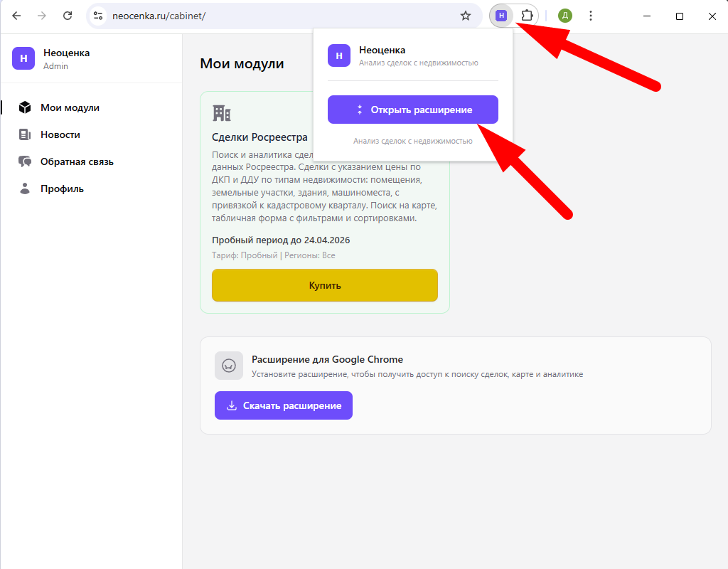
Task: Bookmark this page with the star icon
Action: point(465,16)
